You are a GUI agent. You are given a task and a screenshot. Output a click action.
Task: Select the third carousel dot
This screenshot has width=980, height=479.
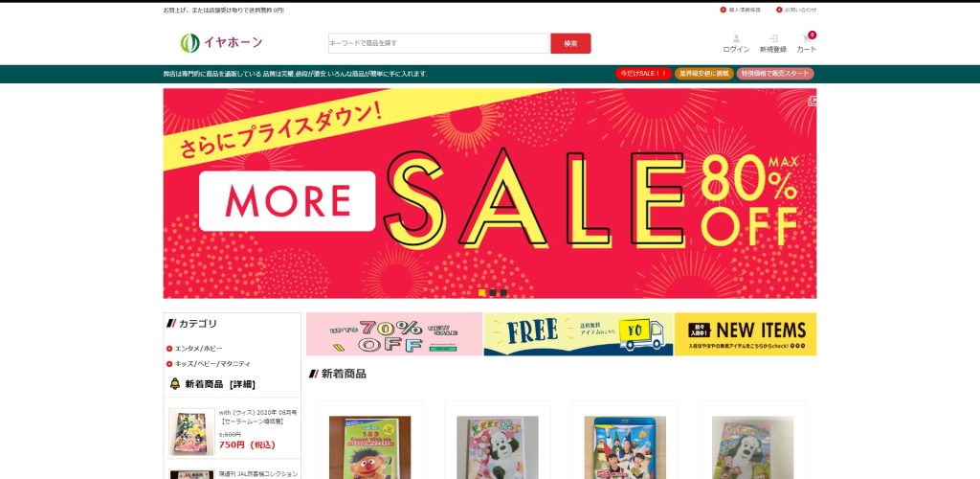click(x=503, y=292)
